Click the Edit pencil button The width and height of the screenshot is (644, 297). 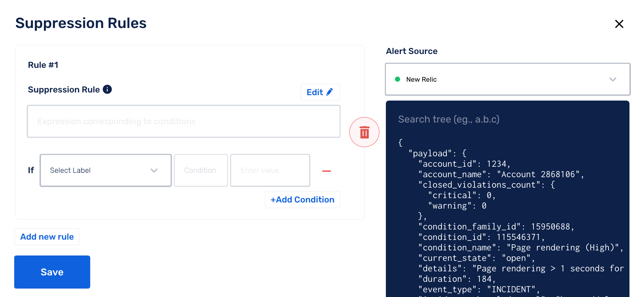tap(320, 92)
